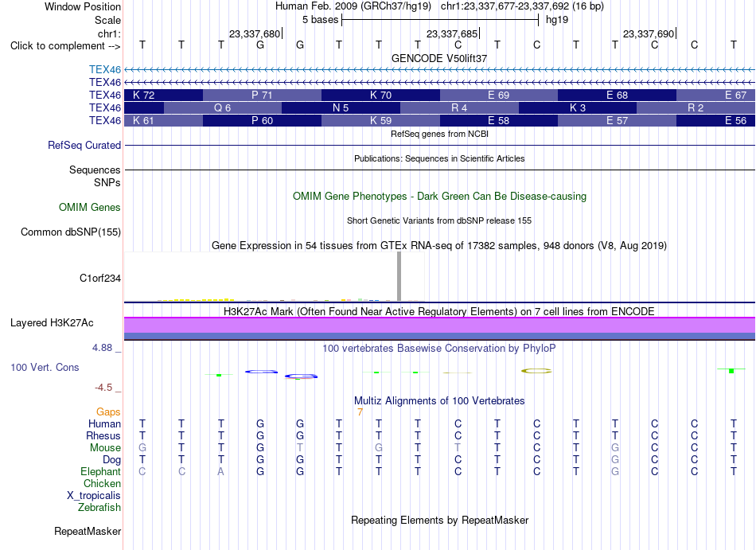Viewport: 756px width, 550px height.
Task: Click the OMIM Genes track label
Action: 90,207
